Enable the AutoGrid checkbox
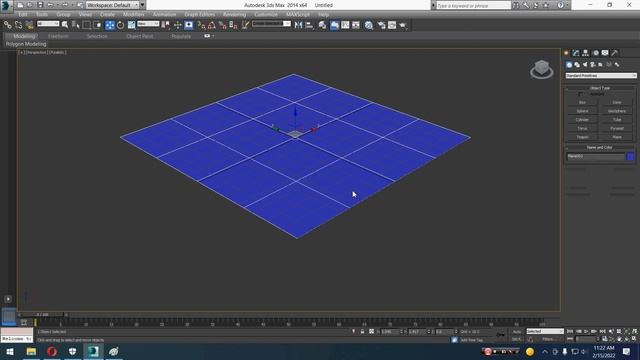Image resolution: width=640 pixels, height=360 pixels. (580, 94)
